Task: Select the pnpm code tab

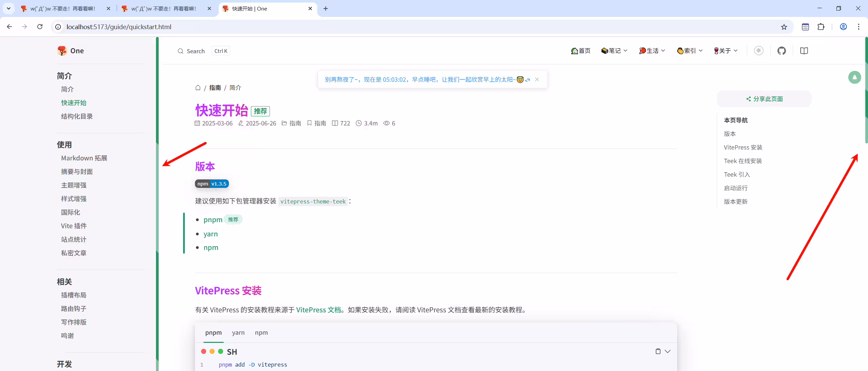Action: [213, 333]
